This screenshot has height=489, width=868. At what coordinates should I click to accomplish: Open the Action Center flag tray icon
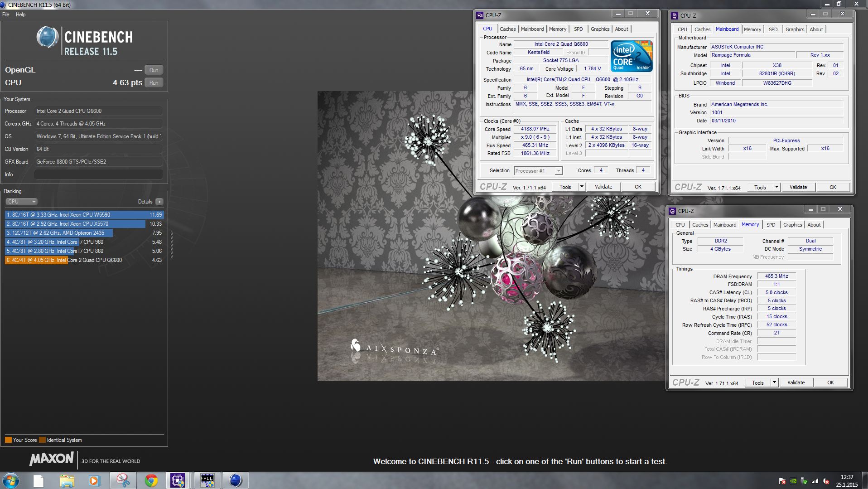(x=782, y=481)
